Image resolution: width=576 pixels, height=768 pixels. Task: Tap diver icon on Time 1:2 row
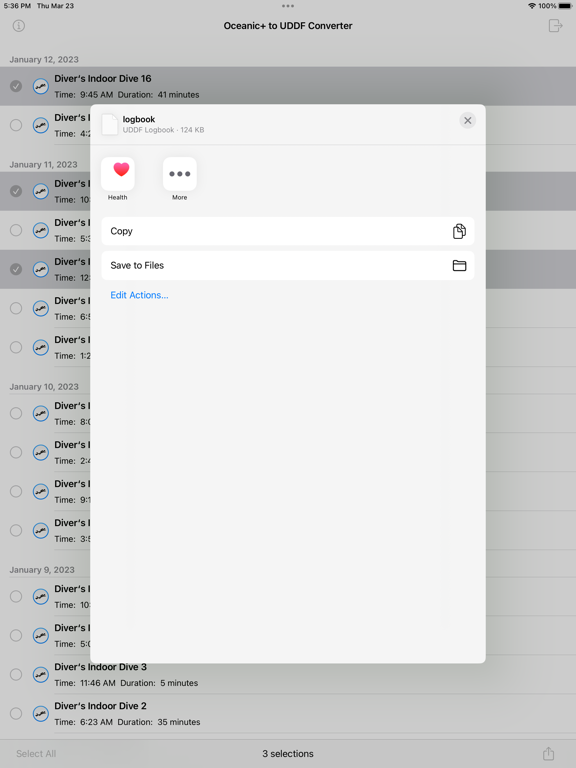[x=41, y=347]
